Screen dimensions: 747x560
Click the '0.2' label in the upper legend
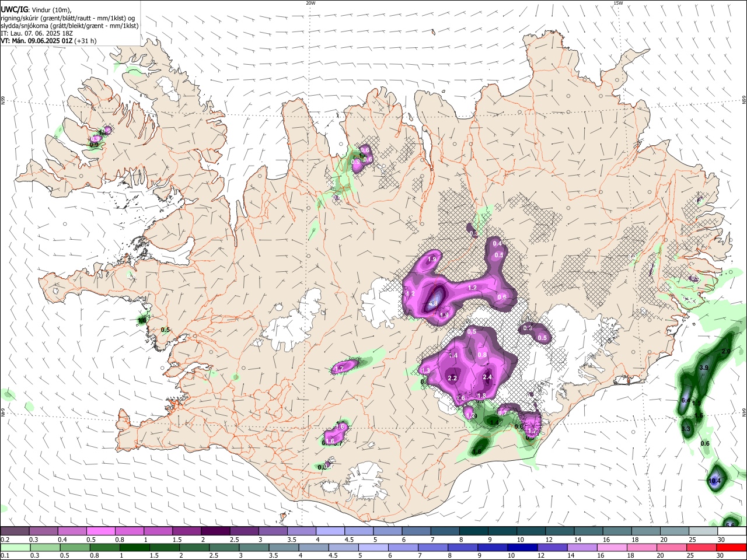pyautogui.click(x=5, y=540)
